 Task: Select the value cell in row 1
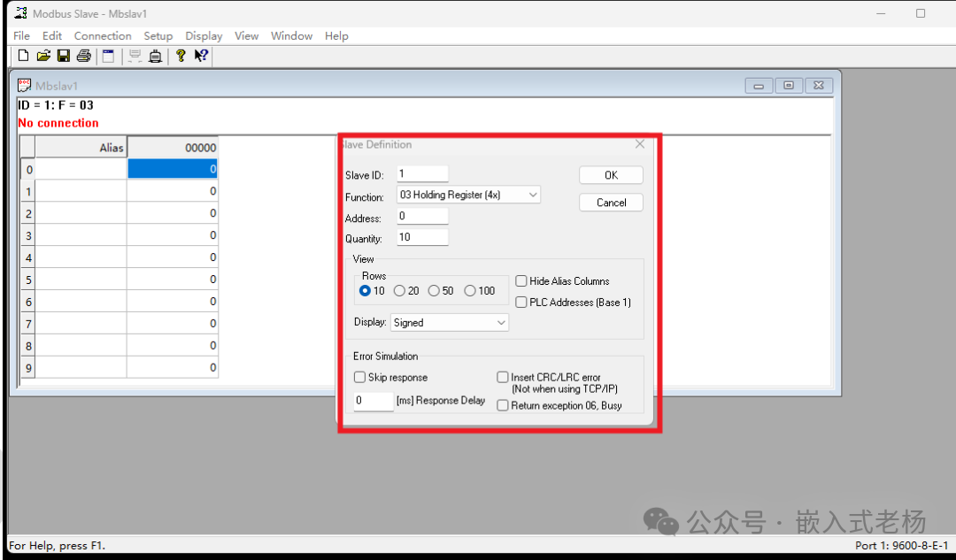pyautogui.click(x=173, y=191)
